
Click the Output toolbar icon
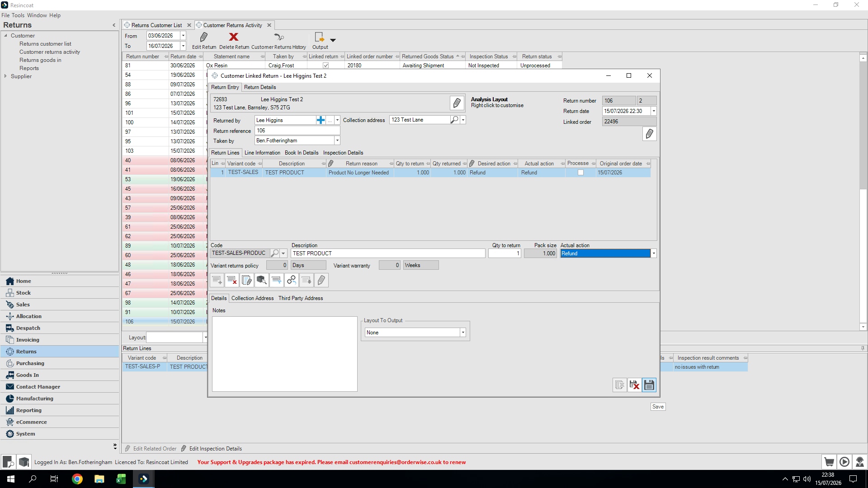[x=320, y=37]
